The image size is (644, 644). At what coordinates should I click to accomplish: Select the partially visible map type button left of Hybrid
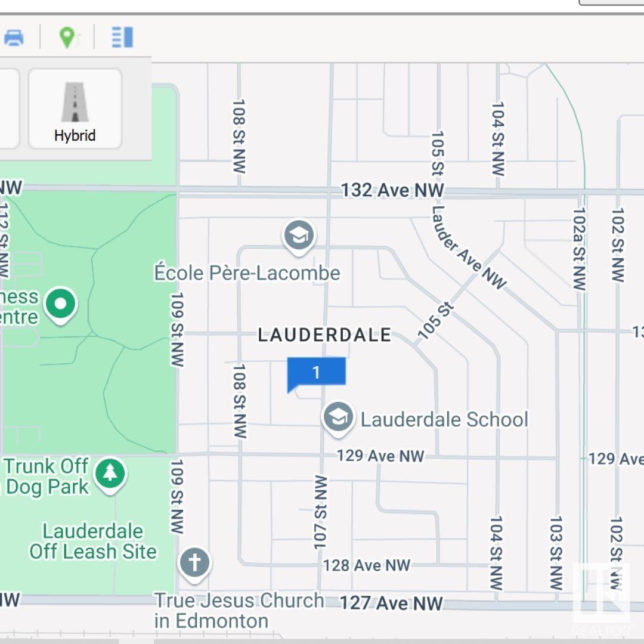9,109
